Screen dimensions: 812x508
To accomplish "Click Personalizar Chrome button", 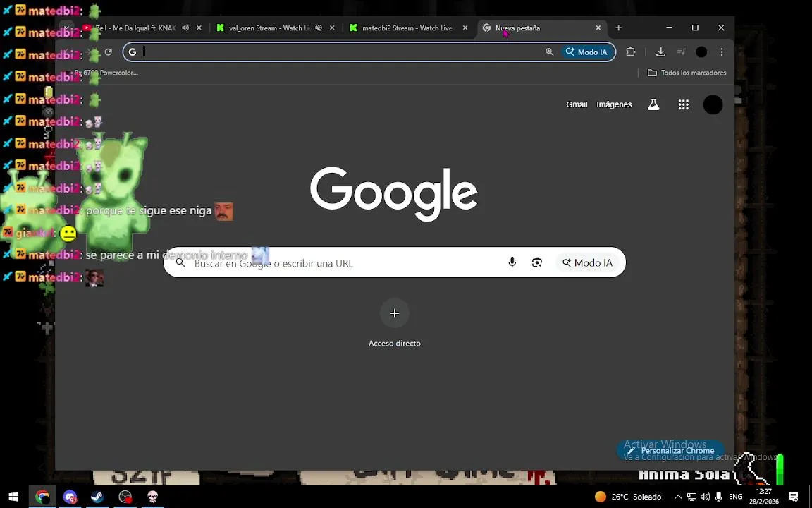I will [670, 451].
